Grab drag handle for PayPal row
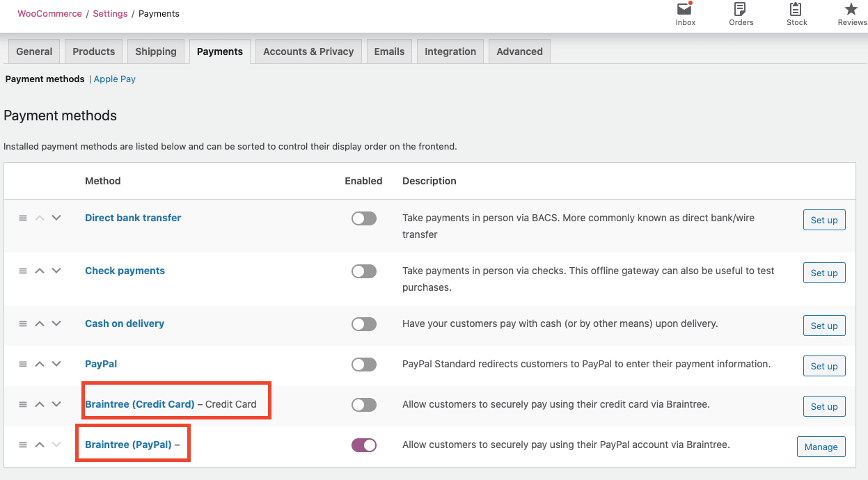 point(23,364)
